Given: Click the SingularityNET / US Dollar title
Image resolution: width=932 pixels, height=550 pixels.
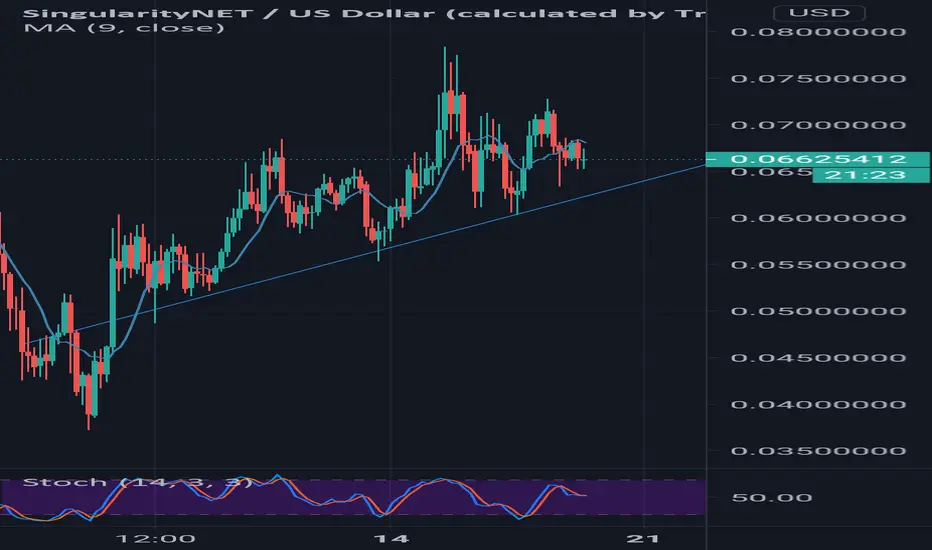Looking at the screenshot, I should 364,13.
